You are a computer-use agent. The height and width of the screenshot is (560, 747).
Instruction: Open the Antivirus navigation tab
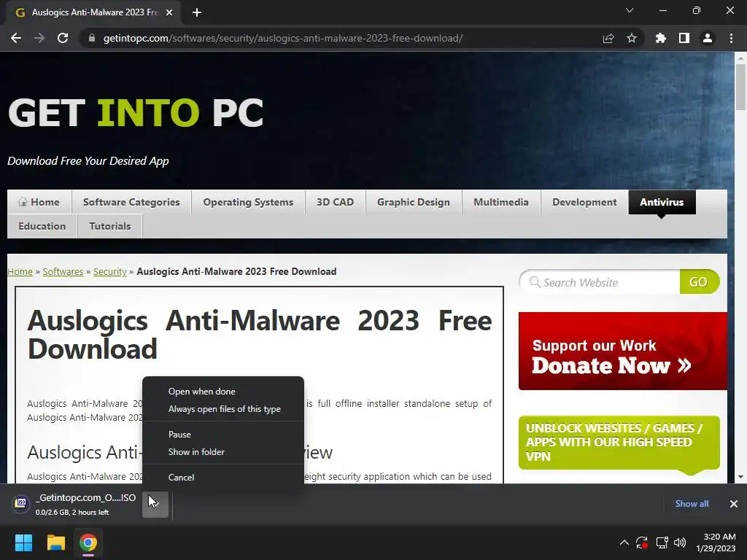pyautogui.click(x=662, y=202)
